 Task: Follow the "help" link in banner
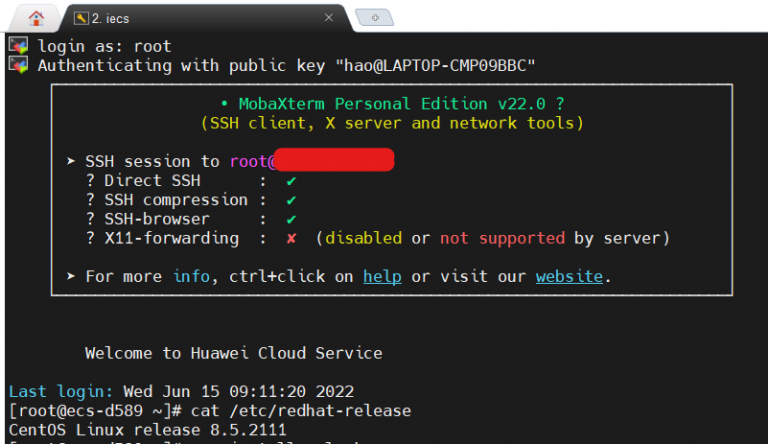(x=384, y=276)
